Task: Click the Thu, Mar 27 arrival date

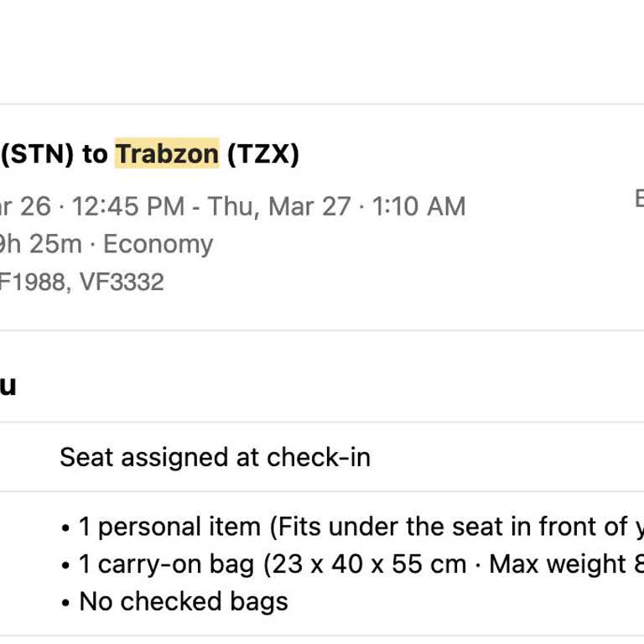Action: pos(279,206)
